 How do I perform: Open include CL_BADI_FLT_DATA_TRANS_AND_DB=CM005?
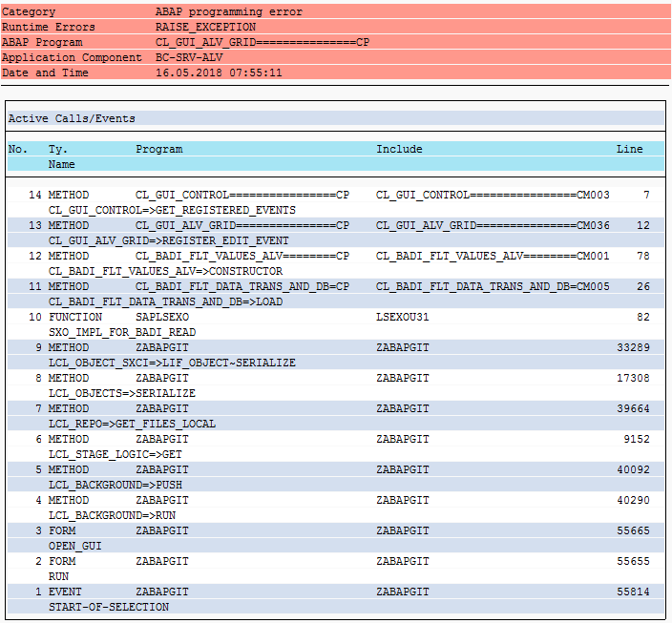pyautogui.click(x=493, y=286)
